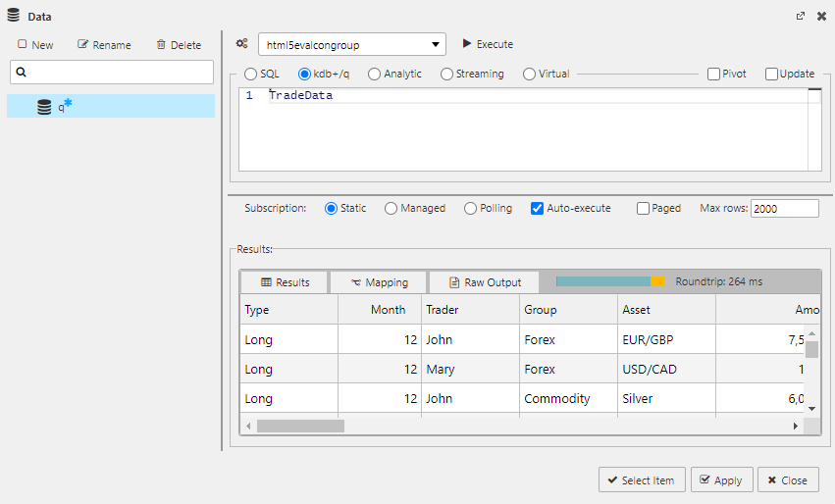Rename the selected data source
This screenshot has width=835, height=504.
[x=104, y=45]
